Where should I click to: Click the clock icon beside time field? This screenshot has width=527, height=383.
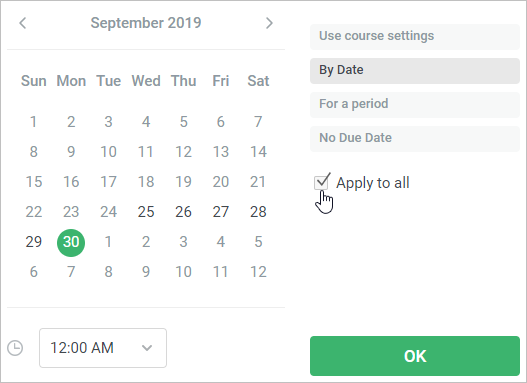click(15, 348)
